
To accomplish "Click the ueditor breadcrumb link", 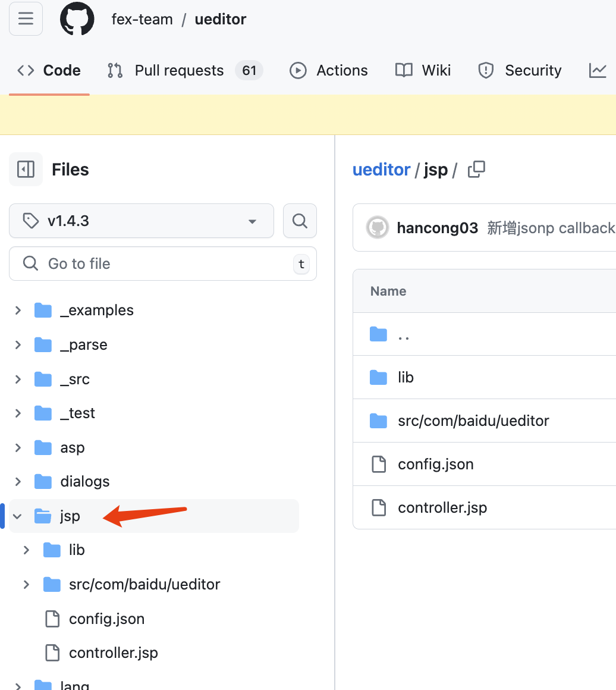I will tap(381, 170).
